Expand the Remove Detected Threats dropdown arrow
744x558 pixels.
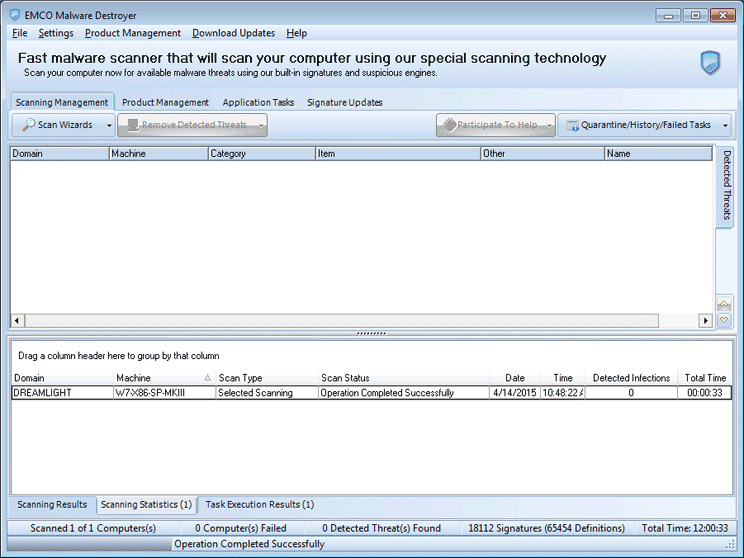[x=261, y=125]
